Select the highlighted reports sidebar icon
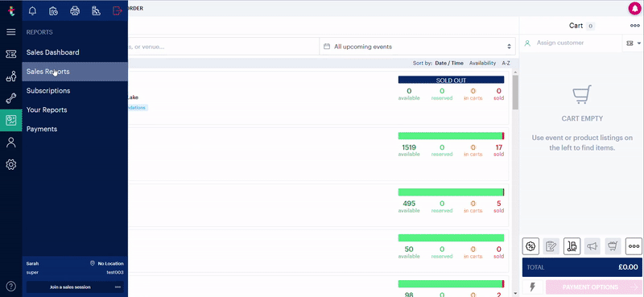Screen dimensions: 644x297 11,121
